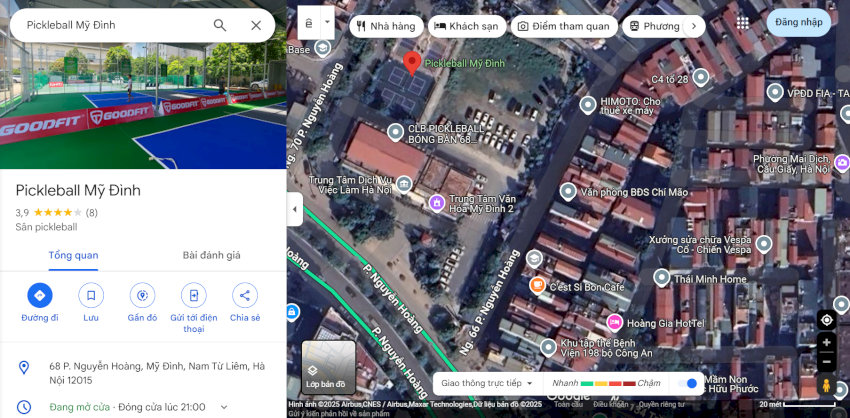Collapse the side panel arrow
Screen dimensions: 850x418
tap(295, 209)
